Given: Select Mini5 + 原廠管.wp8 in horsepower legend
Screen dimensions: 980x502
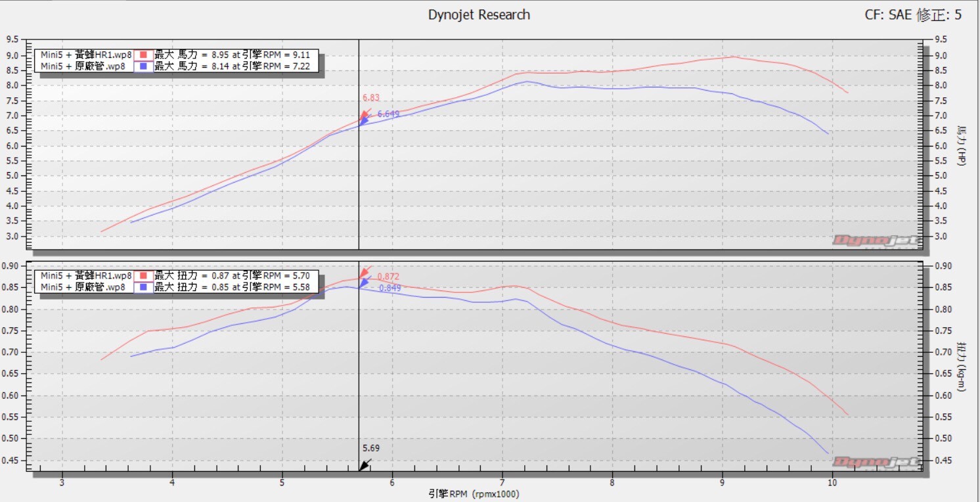Looking at the screenshot, I should [83, 66].
